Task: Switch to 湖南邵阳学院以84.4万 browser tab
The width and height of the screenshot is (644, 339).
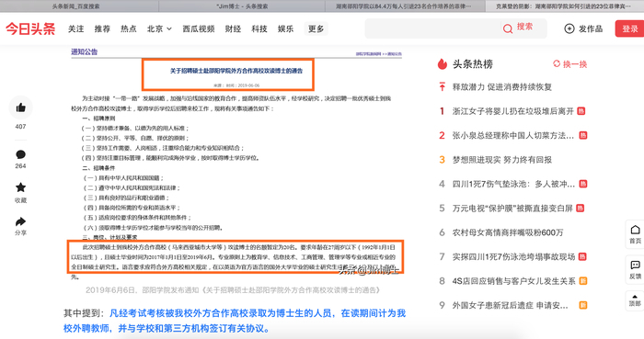Action: [x=405, y=6]
